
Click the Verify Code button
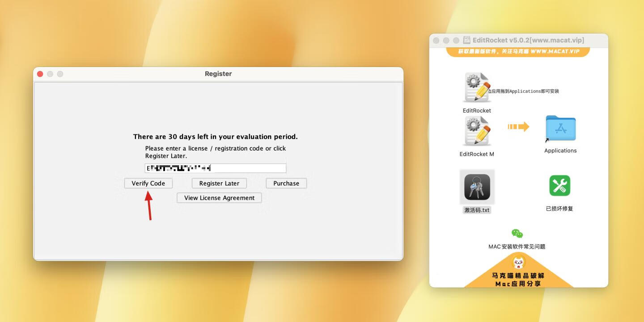pos(148,183)
